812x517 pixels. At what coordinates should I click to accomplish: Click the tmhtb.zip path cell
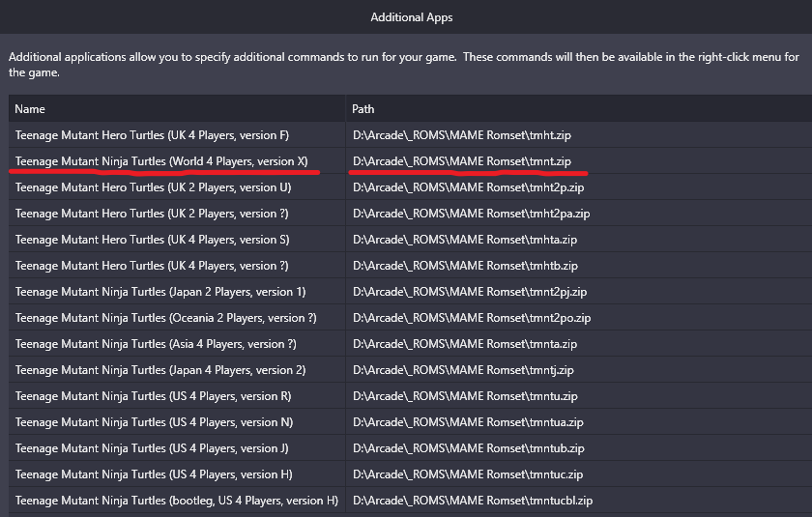(x=579, y=266)
